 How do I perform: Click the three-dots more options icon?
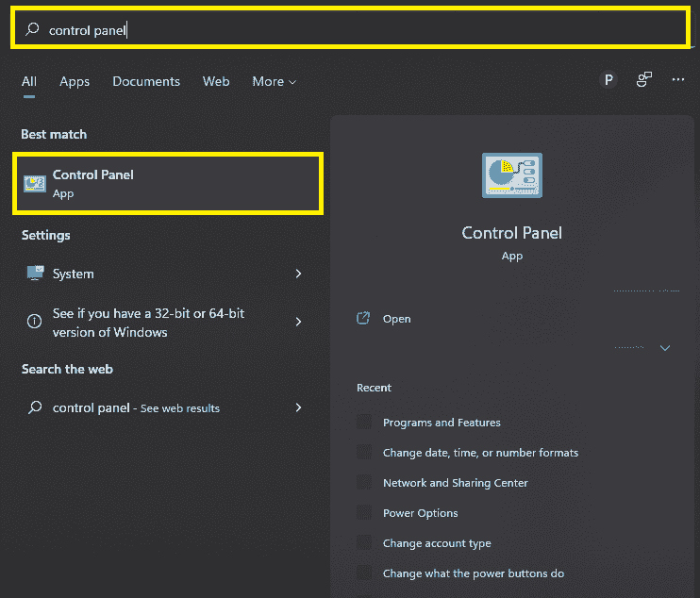coord(677,80)
